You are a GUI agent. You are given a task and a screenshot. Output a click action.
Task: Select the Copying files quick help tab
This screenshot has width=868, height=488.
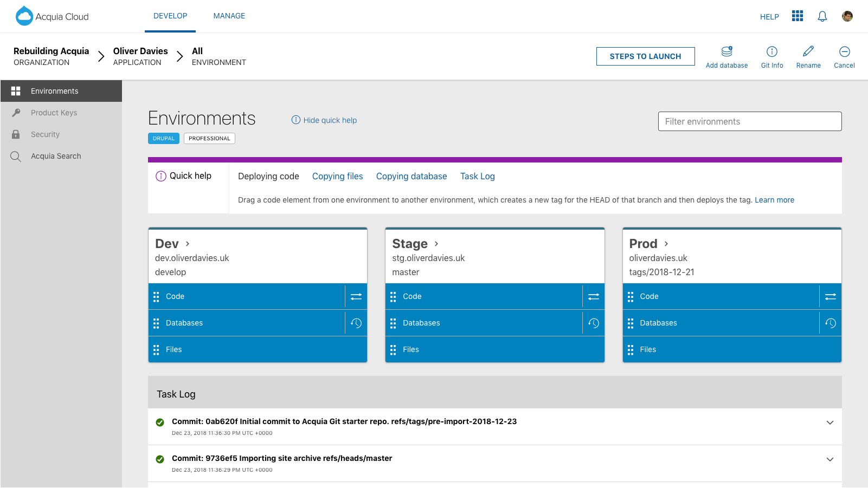(337, 176)
